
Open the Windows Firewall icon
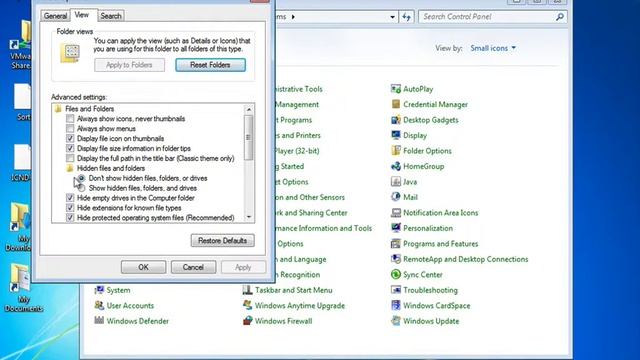[x=247, y=321]
